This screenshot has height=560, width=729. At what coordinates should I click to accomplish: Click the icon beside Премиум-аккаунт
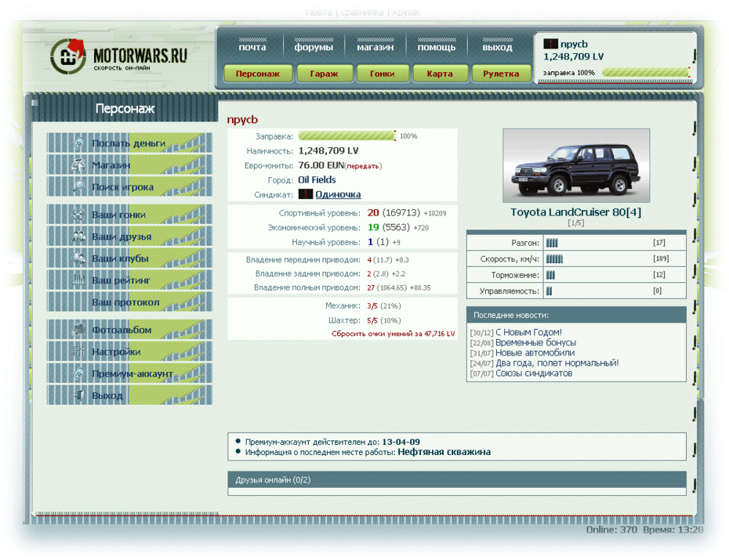(78, 374)
